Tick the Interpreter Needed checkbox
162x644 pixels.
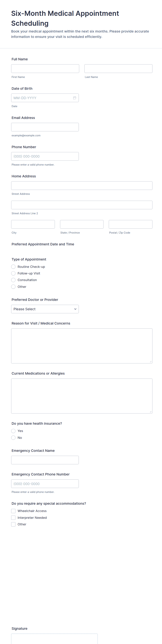pyautogui.click(x=13, y=518)
